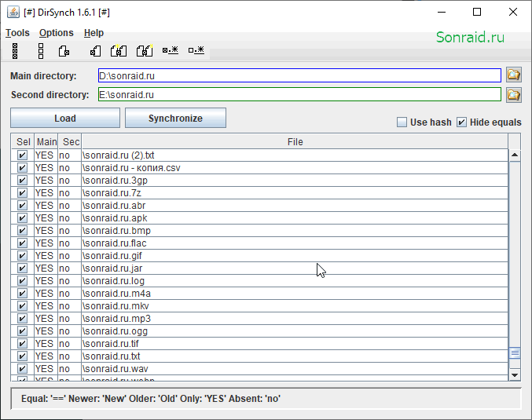Click YES in the sonraid.ru.ogg row
Screen dimensions: 532x420
click(45, 331)
